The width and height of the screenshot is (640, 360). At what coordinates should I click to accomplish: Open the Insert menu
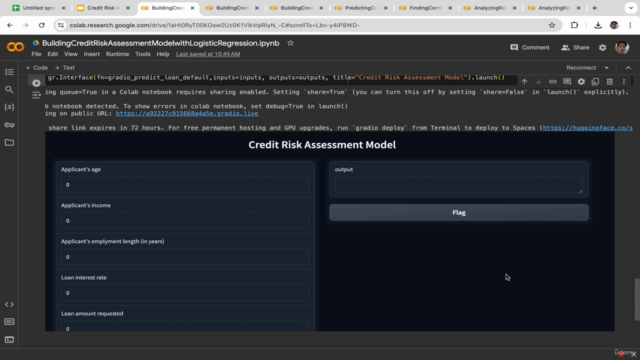point(91,54)
